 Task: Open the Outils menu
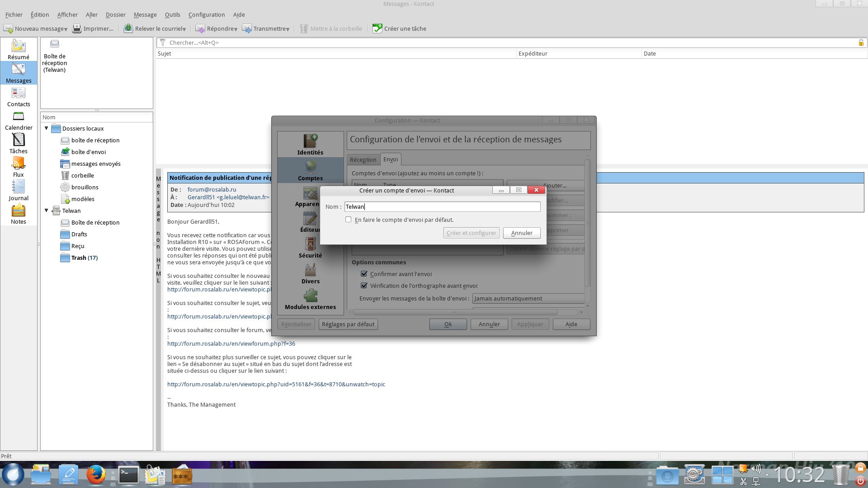tap(172, 14)
